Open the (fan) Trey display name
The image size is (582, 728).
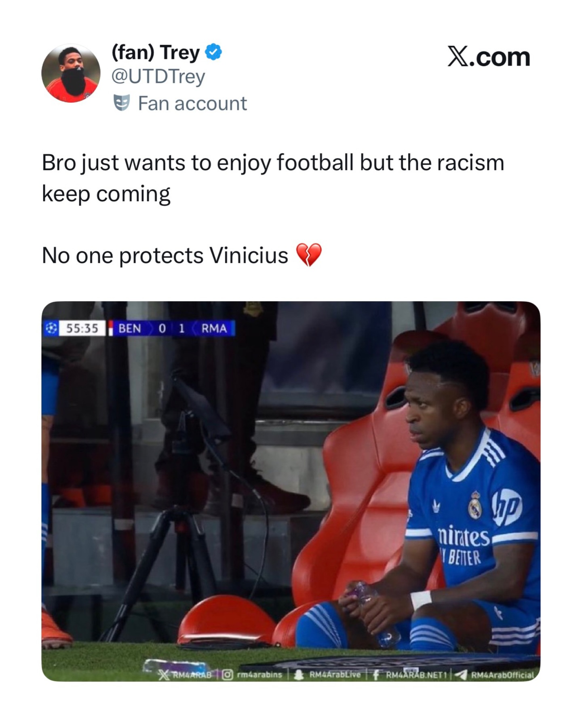click(156, 53)
